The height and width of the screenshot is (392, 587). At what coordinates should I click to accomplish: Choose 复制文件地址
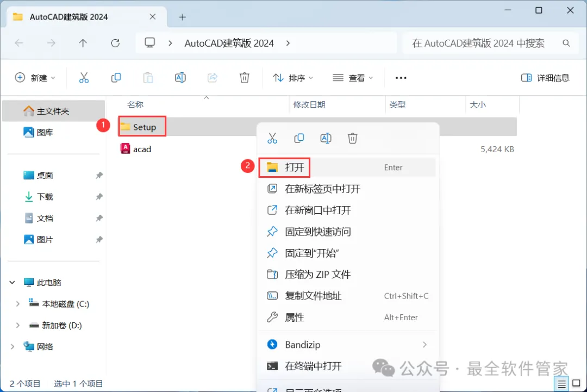coord(347,296)
